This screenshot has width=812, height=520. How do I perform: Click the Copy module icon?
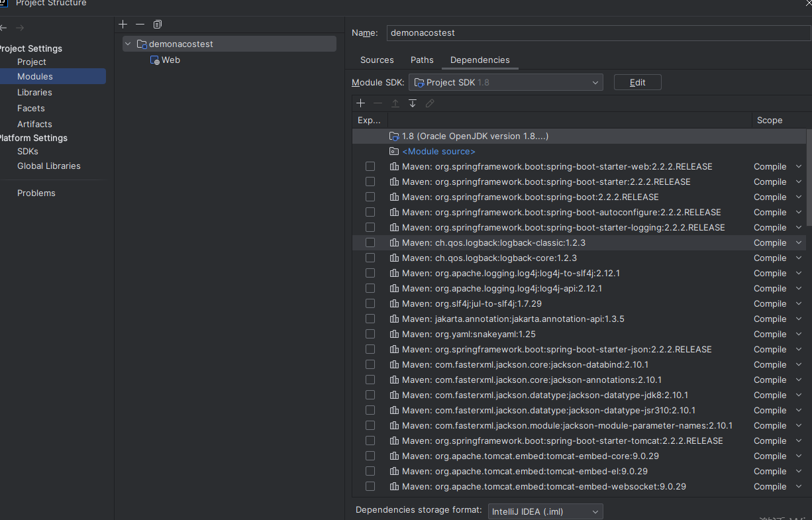pyautogui.click(x=157, y=25)
